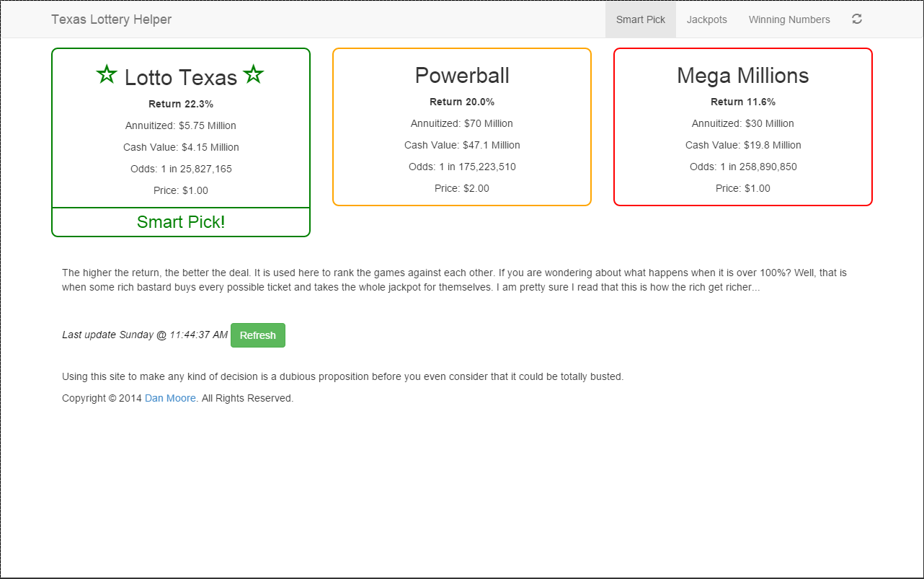Click the Powerball heading
Image resolution: width=924 pixels, height=579 pixels.
point(462,76)
